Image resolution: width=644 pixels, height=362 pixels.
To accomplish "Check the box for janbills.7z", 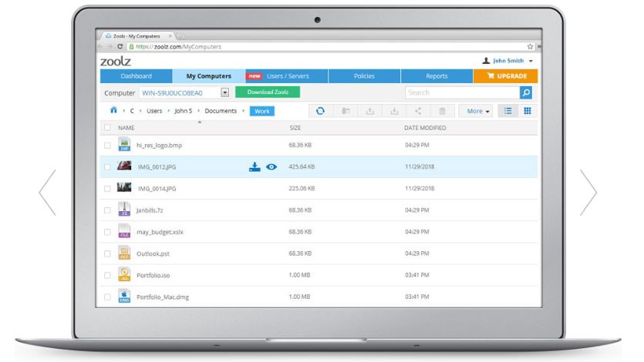I will click(108, 210).
